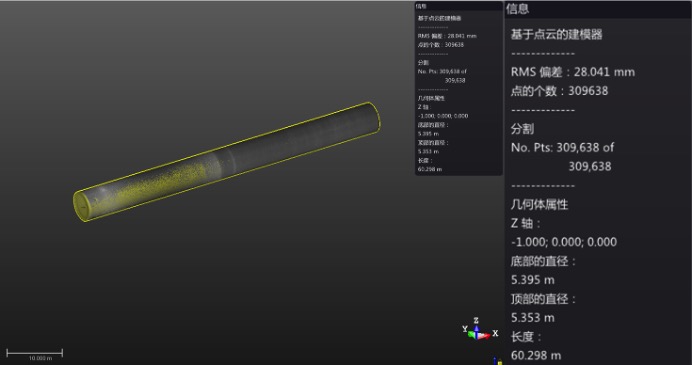
Task: Click the blue Z axis arrow
Action: tap(476, 330)
